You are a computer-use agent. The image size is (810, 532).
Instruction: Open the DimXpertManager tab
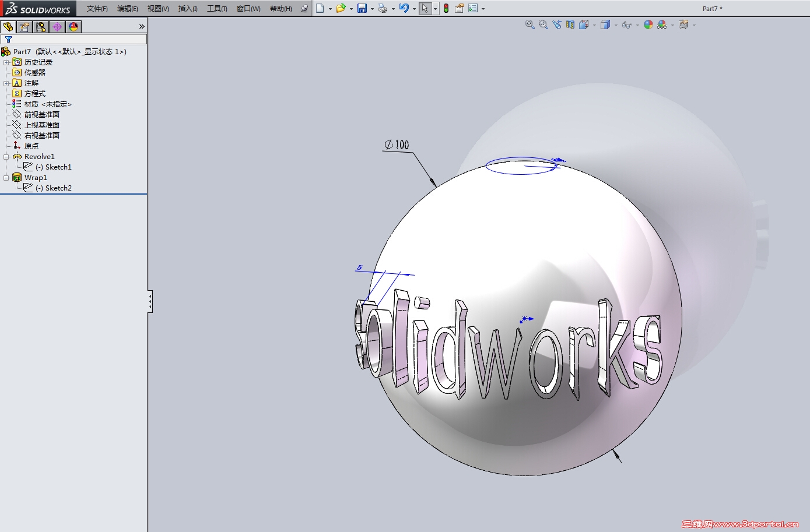[x=57, y=27]
